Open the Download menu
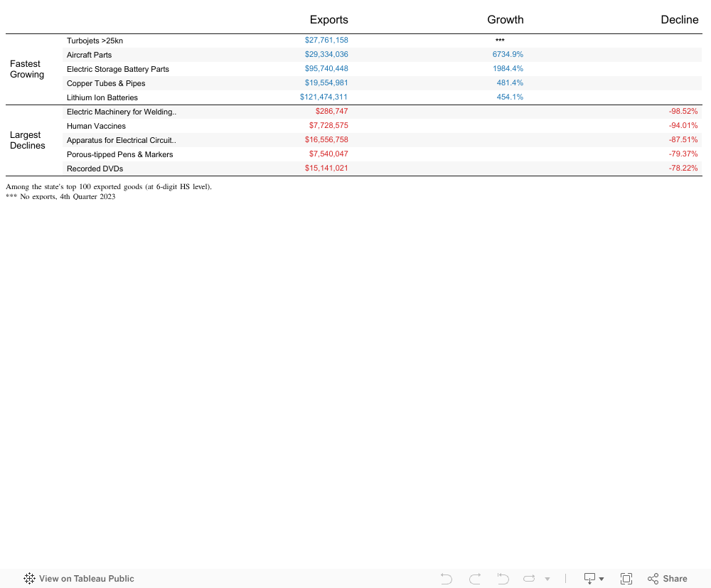 coord(593,579)
